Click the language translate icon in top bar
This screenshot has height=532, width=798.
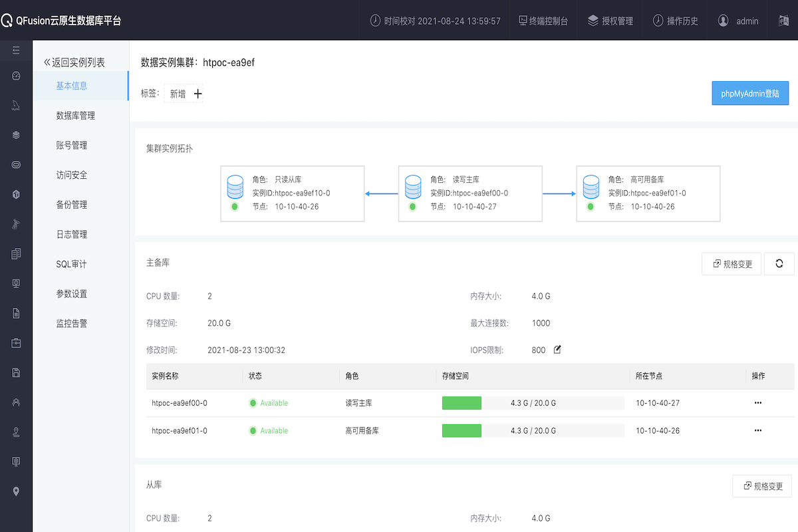coord(783,21)
